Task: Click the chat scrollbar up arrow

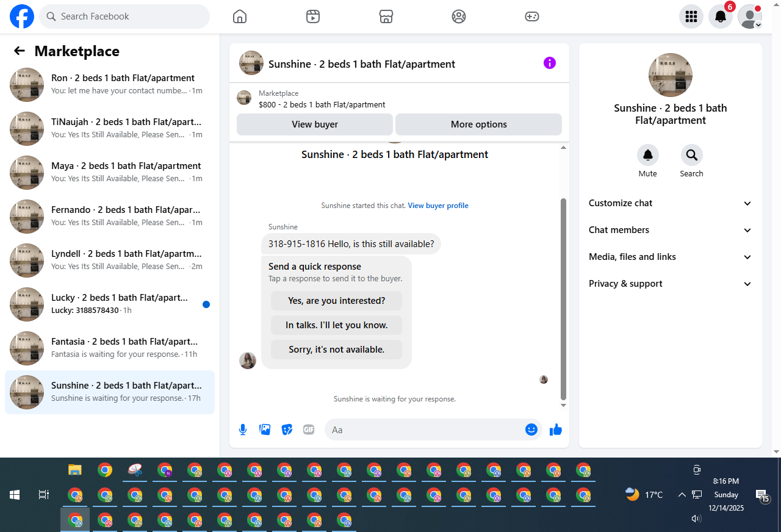Action: [x=564, y=148]
